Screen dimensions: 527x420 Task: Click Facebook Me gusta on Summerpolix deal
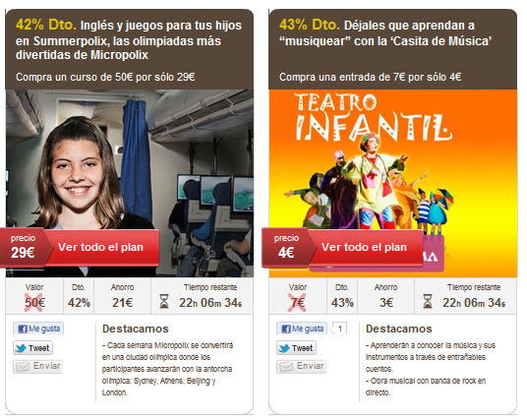click(38, 329)
